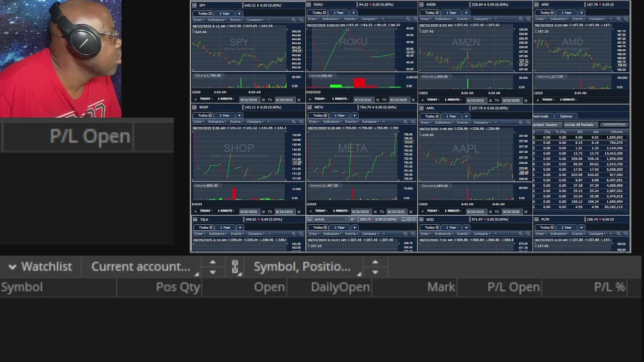Click the DESCRIPTIONS button

614,125
